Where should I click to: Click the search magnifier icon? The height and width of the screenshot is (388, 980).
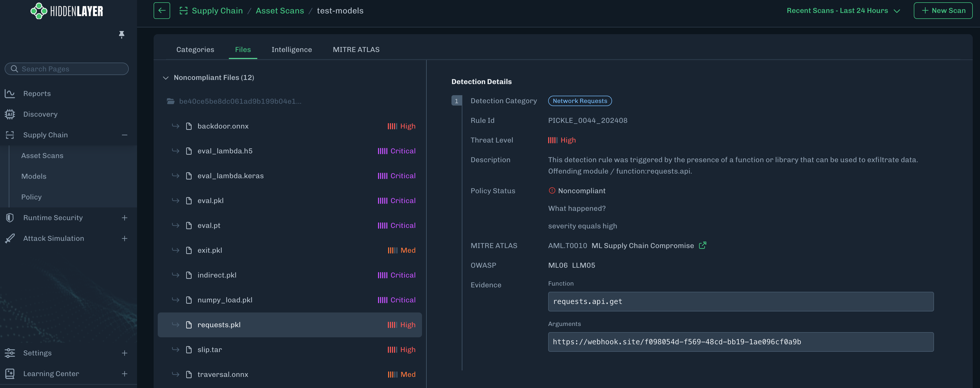pyautogui.click(x=14, y=69)
